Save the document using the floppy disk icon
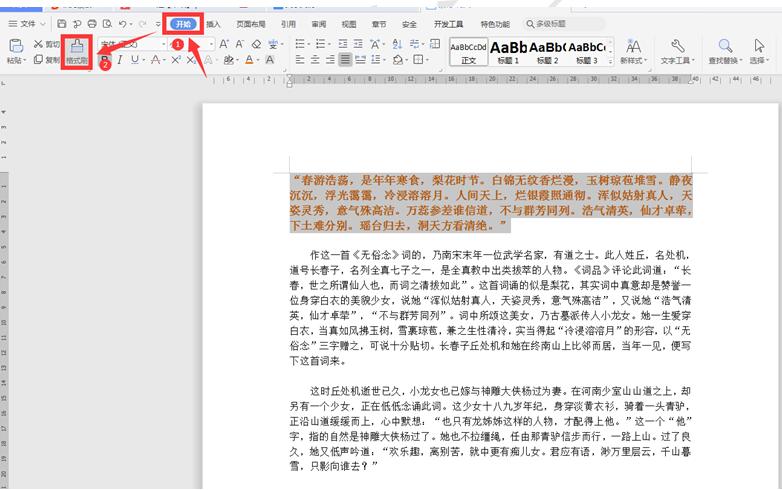The width and height of the screenshot is (782, 490). tap(62, 23)
